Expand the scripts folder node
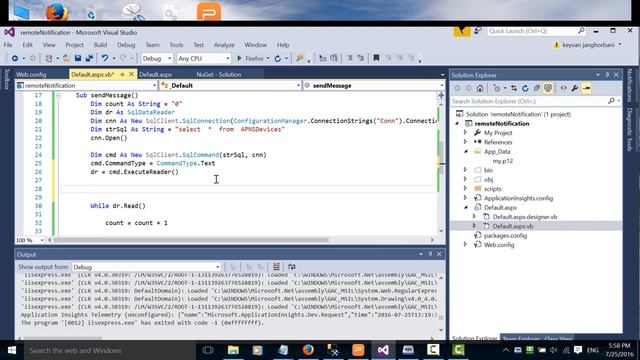Screen dimensions: 640x360 [x=465, y=189]
